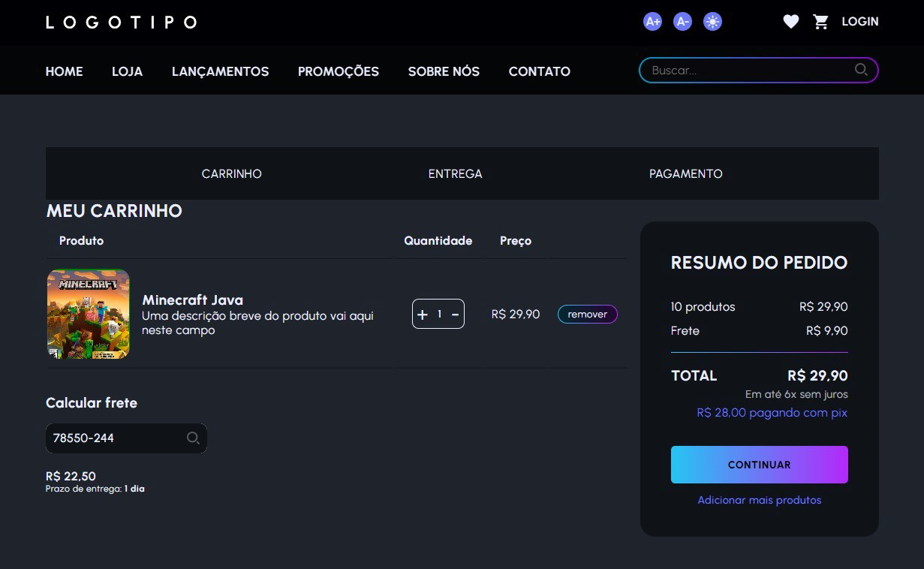Click the CONTINUAR button
This screenshot has height=569, width=924.
click(x=760, y=465)
